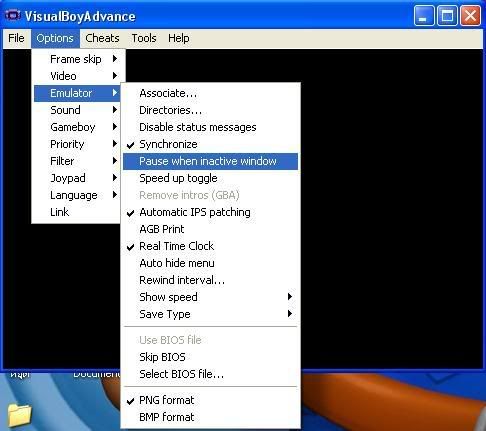Expand the Frame skip submenu

coord(77,59)
